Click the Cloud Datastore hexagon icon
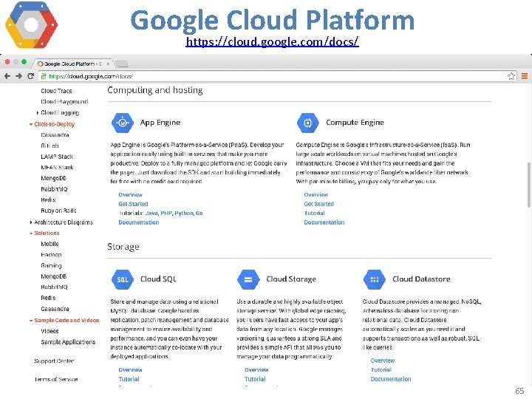This screenshot has height=399, width=532. (x=374, y=279)
